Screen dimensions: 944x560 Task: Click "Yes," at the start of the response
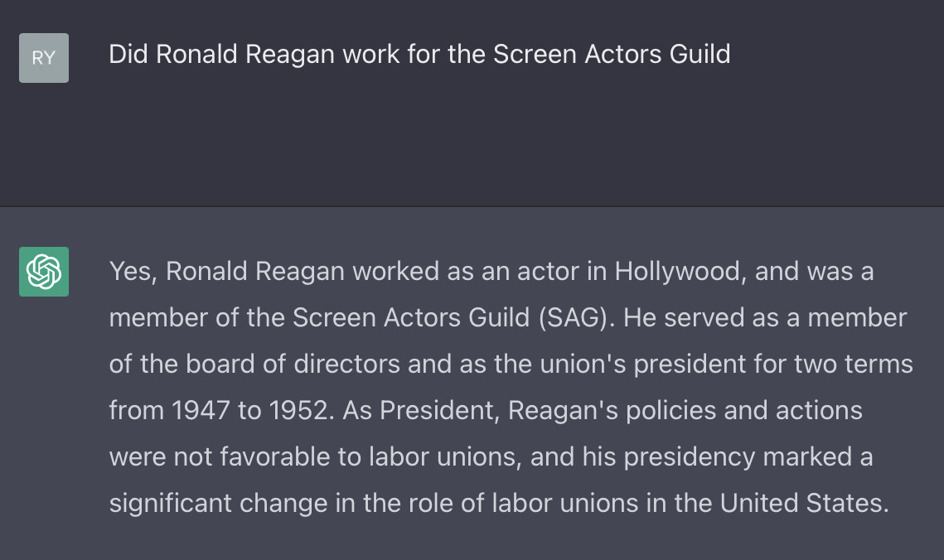(x=133, y=272)
